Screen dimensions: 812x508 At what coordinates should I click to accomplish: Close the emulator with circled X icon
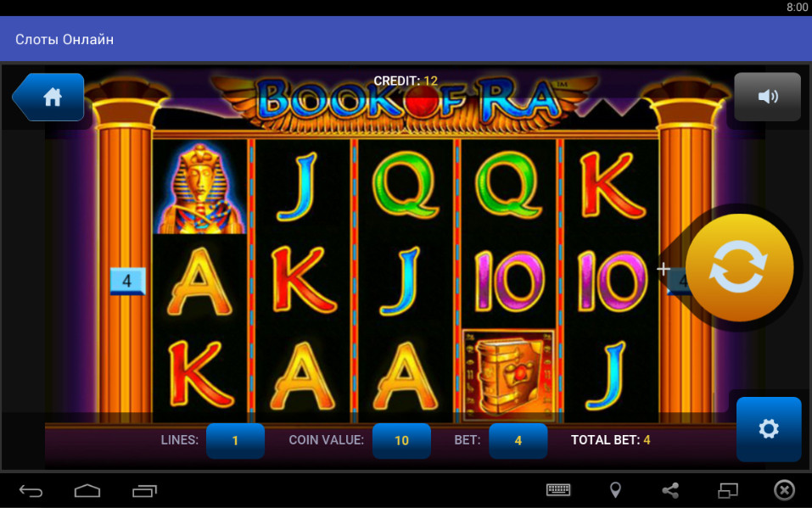tap(784, 490)
